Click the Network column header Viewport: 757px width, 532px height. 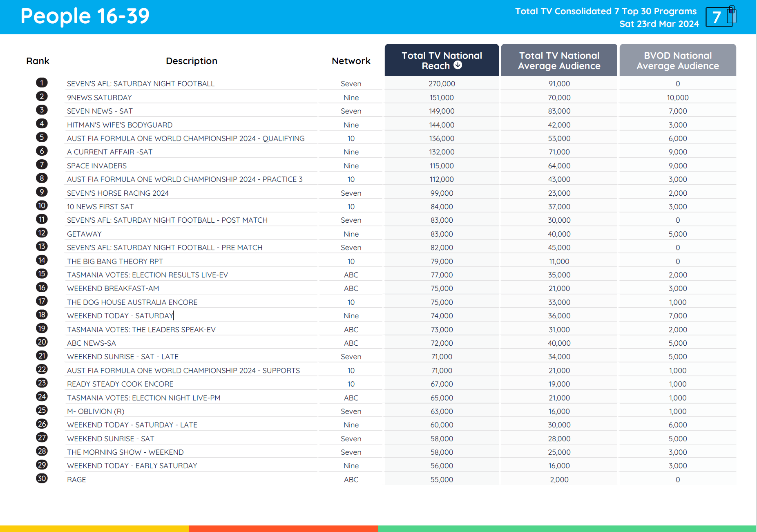[351, 61]
